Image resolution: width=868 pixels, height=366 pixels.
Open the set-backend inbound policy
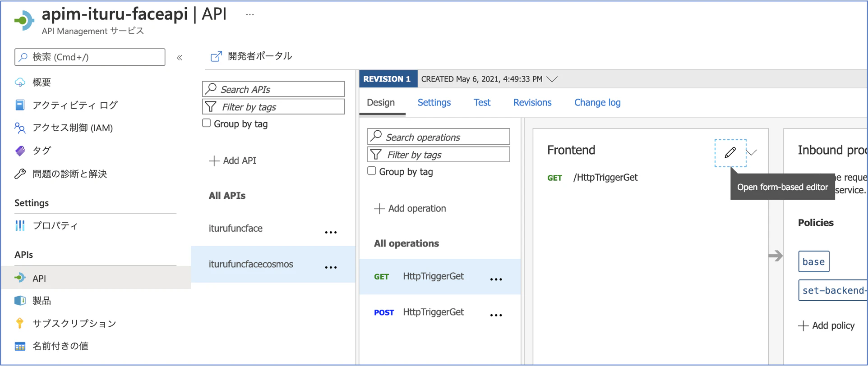tap(833, 290)
